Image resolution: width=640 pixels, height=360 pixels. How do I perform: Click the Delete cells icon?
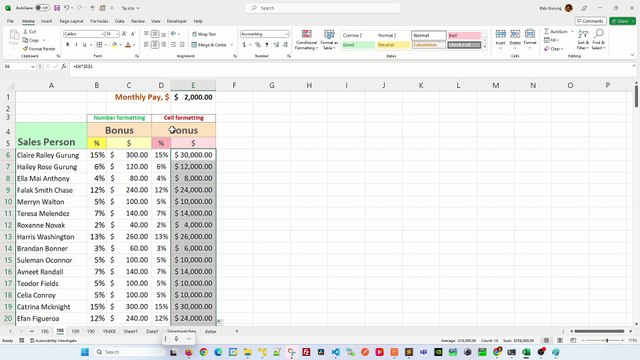coord(515,34)
